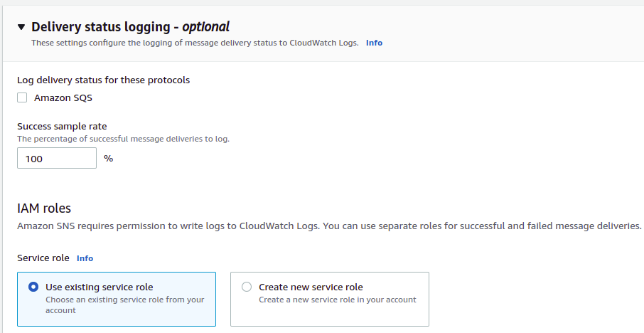Viewport: 644px width, 333px height.
Task: Click the percent sign beside sample rate
Action: (109, 158)
